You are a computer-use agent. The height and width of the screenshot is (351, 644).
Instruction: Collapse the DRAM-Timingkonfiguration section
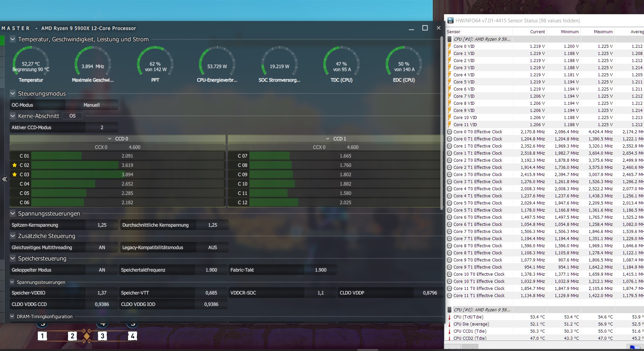[12, 316]
